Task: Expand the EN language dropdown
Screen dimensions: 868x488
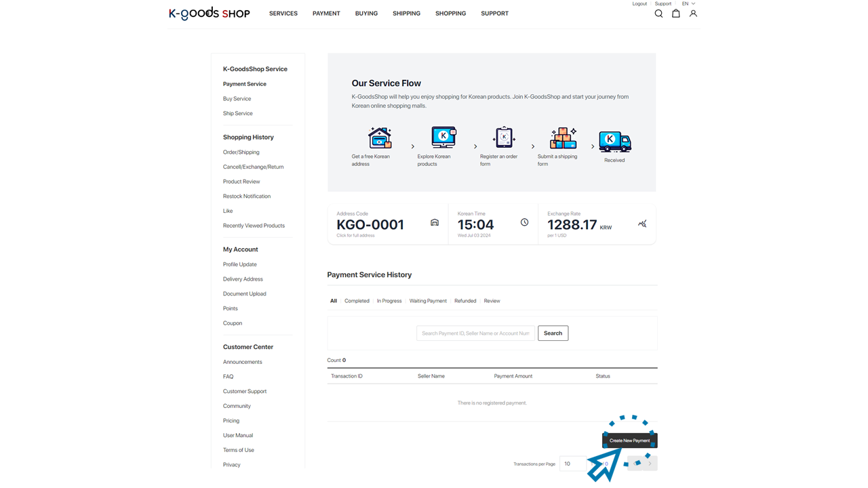Action: pyautogui.click(x=688, y=3)
